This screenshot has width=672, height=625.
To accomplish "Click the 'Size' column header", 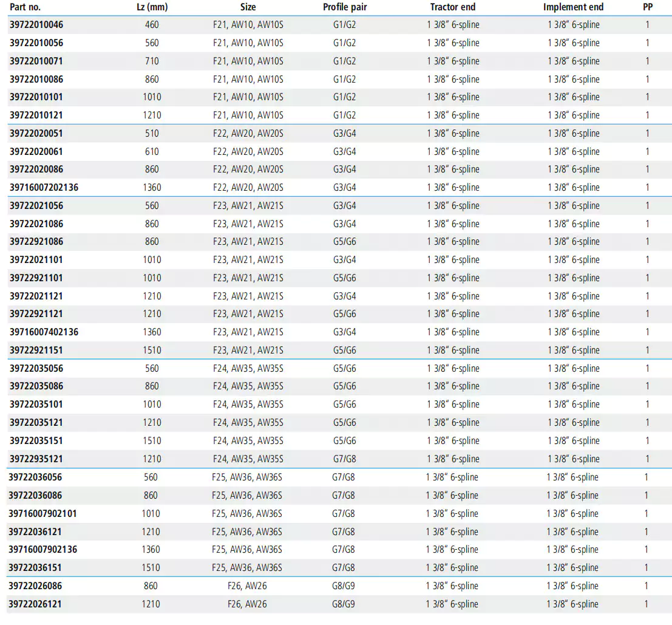I will click(248, 7).
